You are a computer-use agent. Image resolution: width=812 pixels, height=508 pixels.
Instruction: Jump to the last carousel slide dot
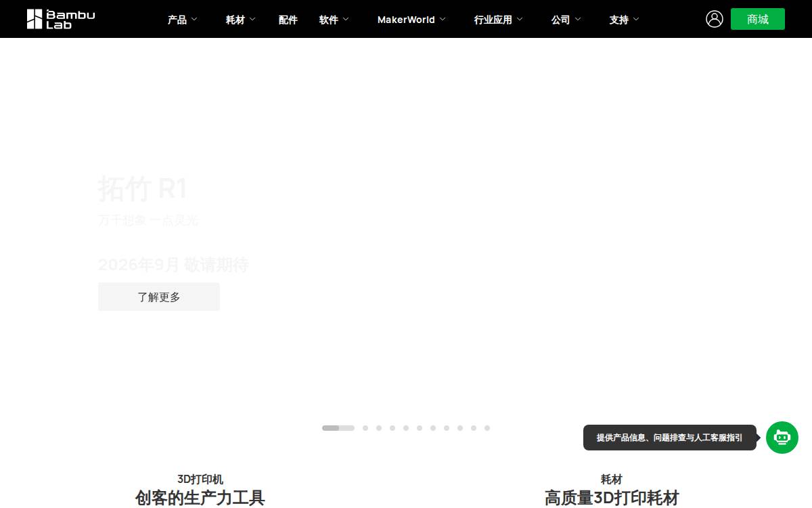click(x=487, y=428)
